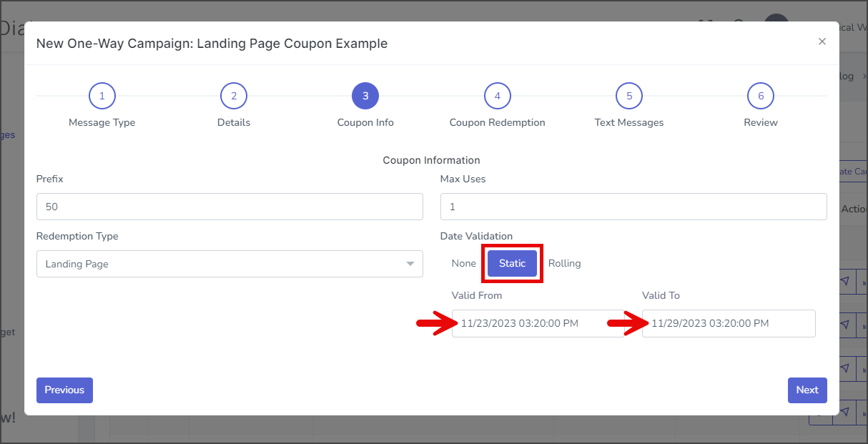
Task: Jump to step 5 Text Messages
Action: (x=629, y=96)
